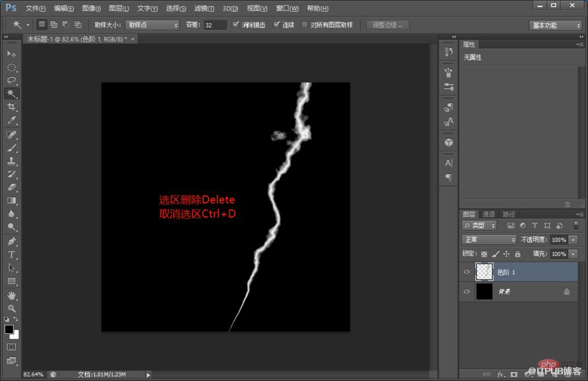Screen dimensions: 588x381
Task: Hide the 背景 layer
Action: point(467,291)
